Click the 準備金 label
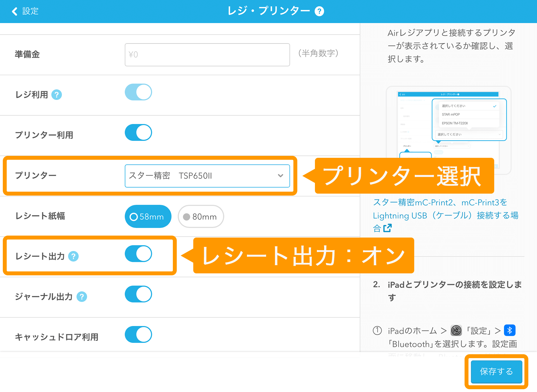 [x=27, y=54]
